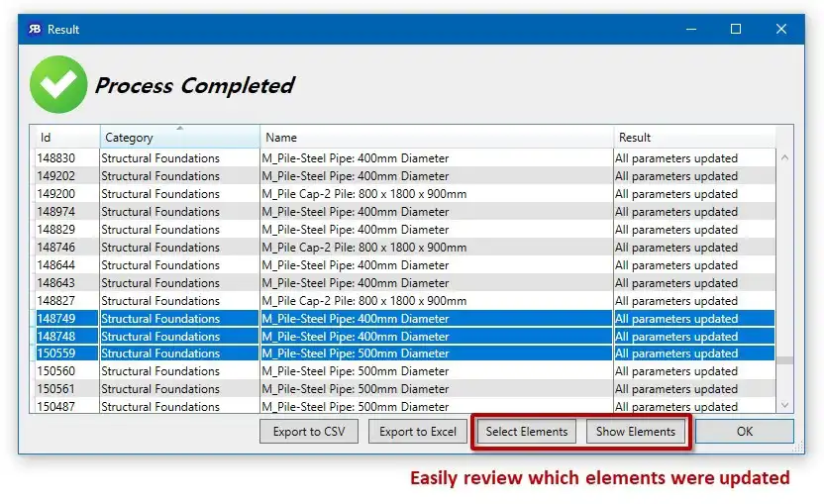The width and height of the screenshot is (824, 504).
Task: Confirm with the OK button
Action: [744, 432]
